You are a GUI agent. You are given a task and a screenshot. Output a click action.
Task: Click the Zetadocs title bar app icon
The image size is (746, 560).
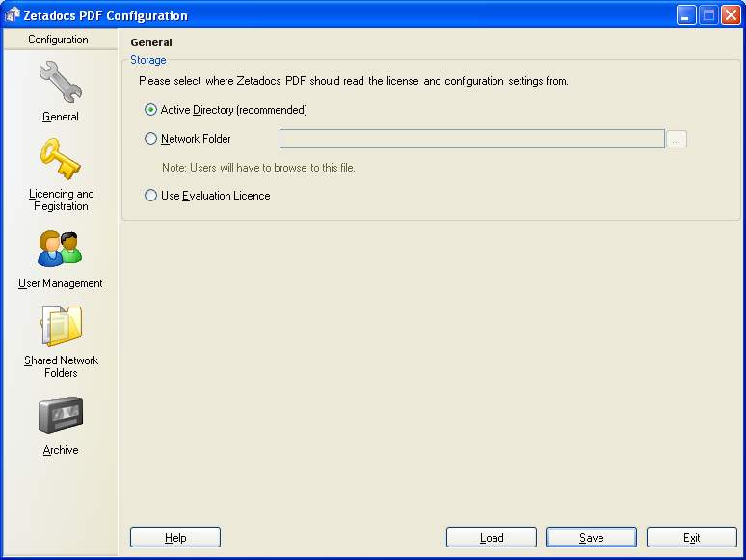tap(12, 15)
